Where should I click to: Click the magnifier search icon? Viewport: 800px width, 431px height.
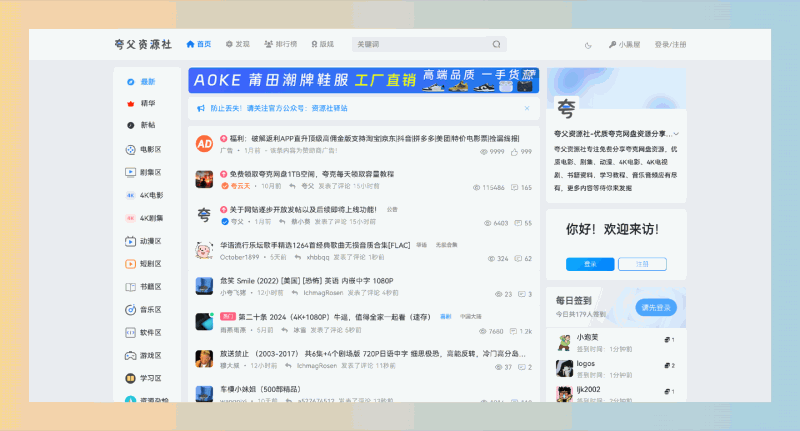496,44
